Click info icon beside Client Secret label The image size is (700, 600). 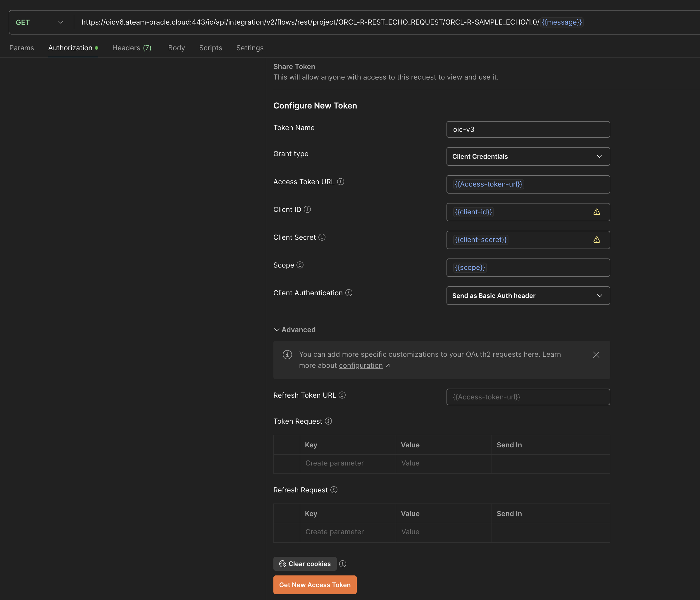click(322, 237)
